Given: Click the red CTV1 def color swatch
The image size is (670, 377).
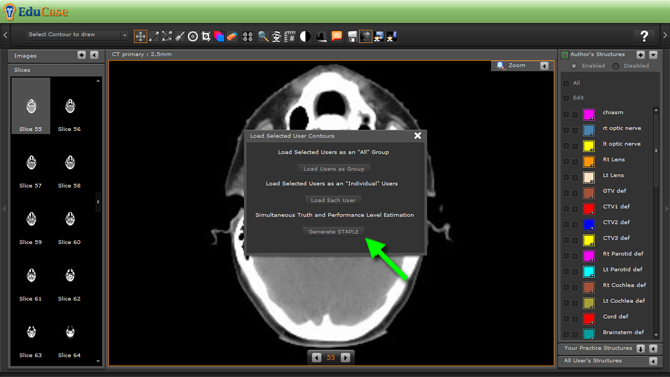Looking at the screenshot, I should point(589,209).
